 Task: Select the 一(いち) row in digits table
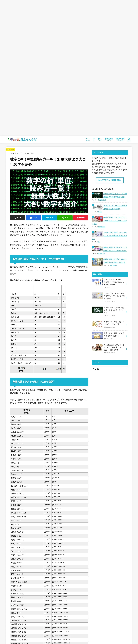coord(38,294)
